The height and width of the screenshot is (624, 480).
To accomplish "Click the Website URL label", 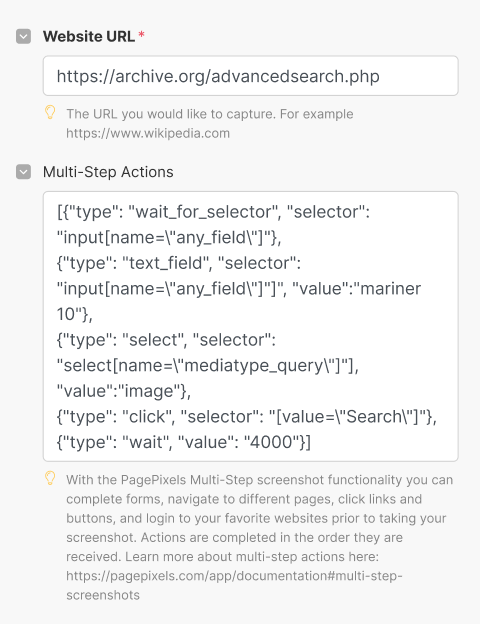I will pyautogui.click(x=89, y=37).
